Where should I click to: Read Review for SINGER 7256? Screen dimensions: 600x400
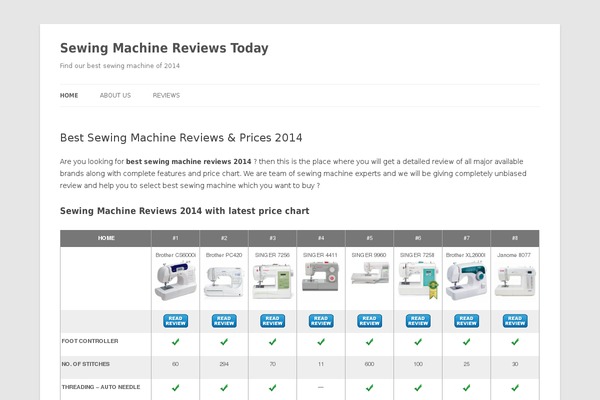pyautogui.click(x=272, y=321)
